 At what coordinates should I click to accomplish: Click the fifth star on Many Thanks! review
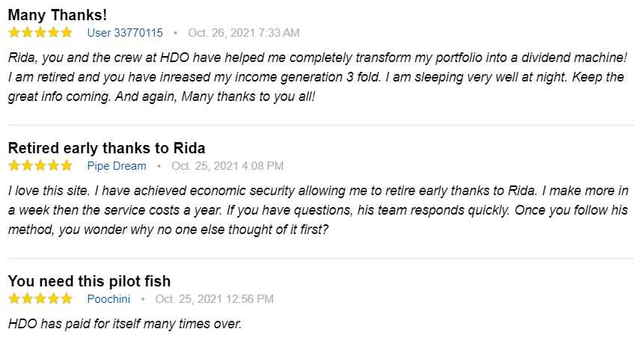(67, 32)
